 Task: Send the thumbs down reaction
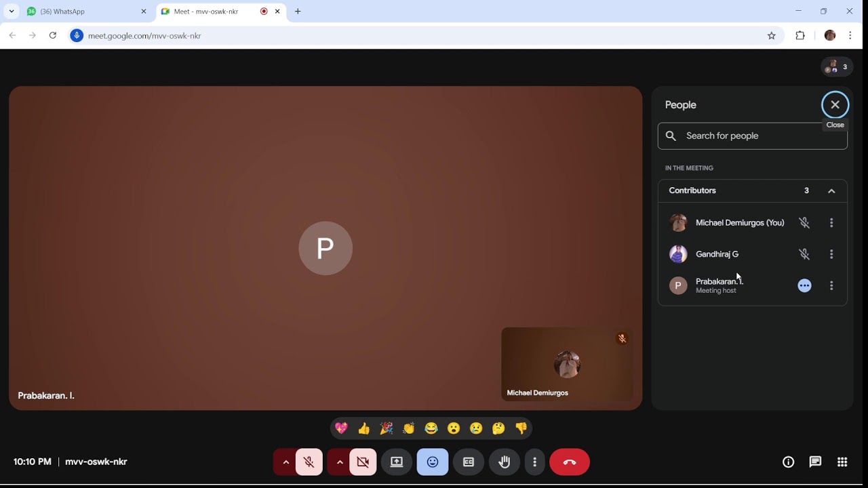point(521,428)
